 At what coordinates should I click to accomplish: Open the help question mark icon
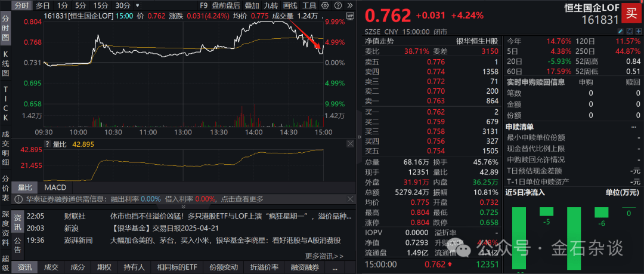click(338, 5)
